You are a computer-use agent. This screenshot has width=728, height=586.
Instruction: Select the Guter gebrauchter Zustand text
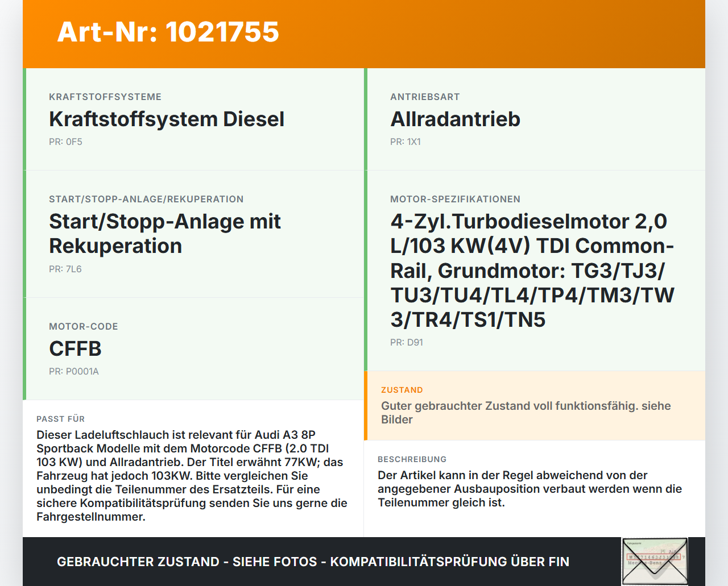pos(526,413)
